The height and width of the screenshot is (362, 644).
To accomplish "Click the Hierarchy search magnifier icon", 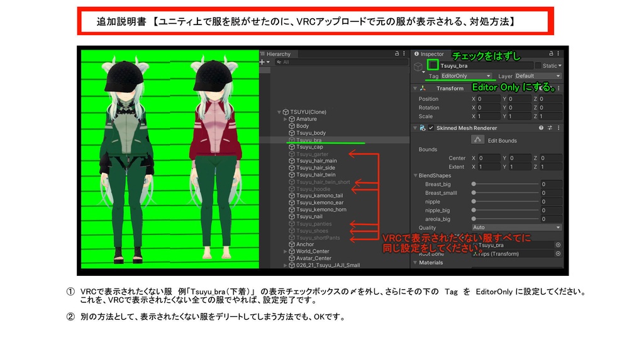I will [279, 62].
